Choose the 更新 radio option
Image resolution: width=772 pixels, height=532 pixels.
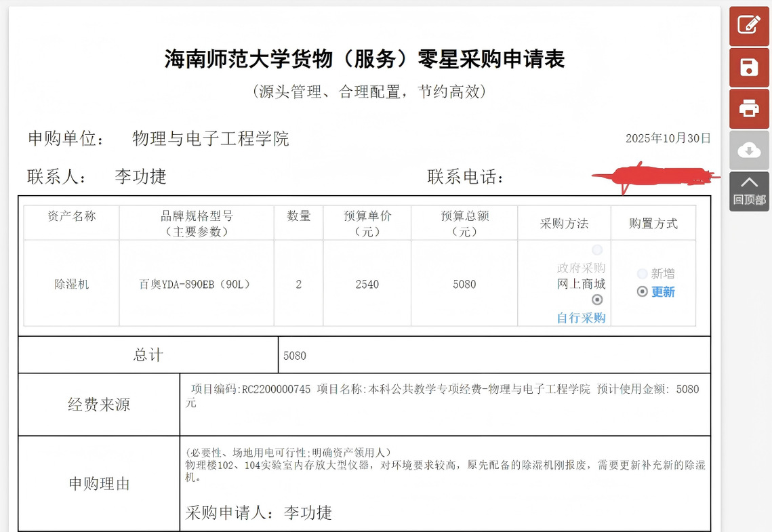[x=643, y=292]
